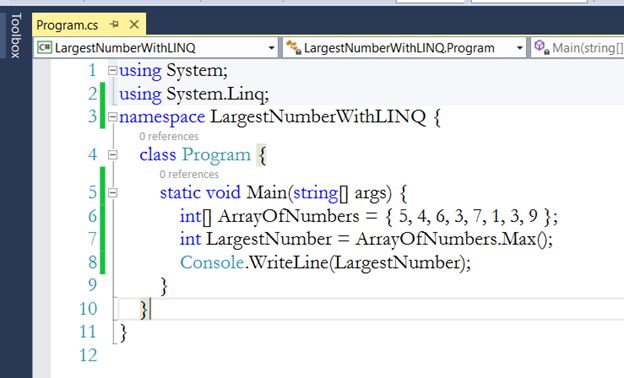Click the "class" keyword on line 4
The image size is (624, 378).
(x=158, y=155)
